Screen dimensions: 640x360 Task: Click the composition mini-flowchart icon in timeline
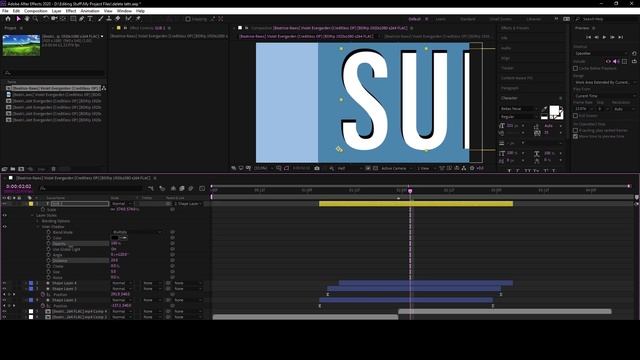coord(151,188)
